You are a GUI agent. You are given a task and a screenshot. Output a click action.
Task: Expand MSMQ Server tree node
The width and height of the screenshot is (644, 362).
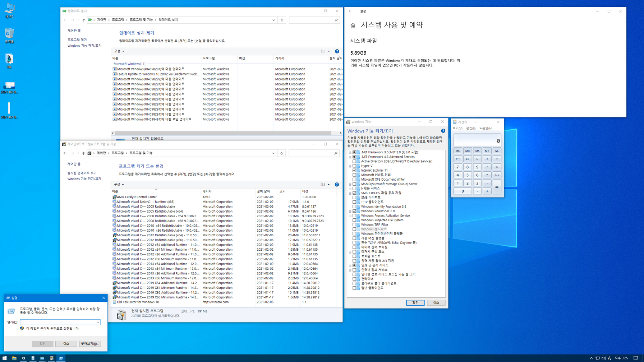350,184
